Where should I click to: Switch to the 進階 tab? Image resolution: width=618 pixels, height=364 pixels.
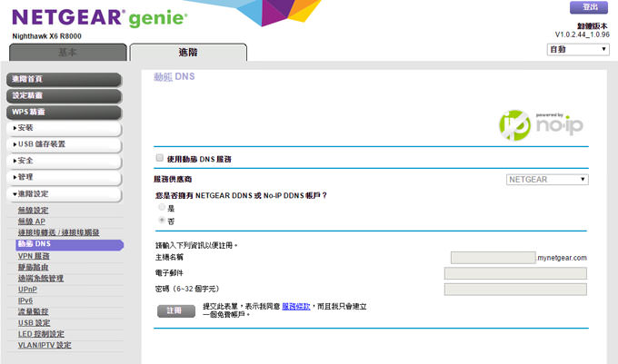pos(188,53)
